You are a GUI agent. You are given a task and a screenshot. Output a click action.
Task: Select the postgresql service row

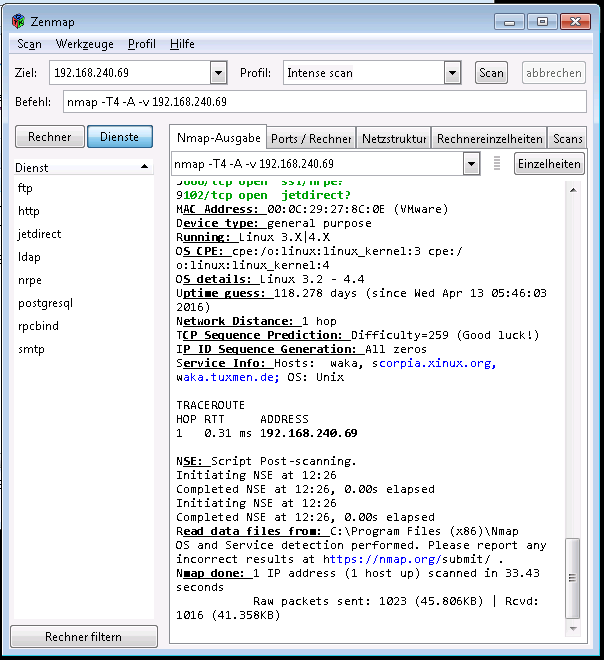point(83,303)
